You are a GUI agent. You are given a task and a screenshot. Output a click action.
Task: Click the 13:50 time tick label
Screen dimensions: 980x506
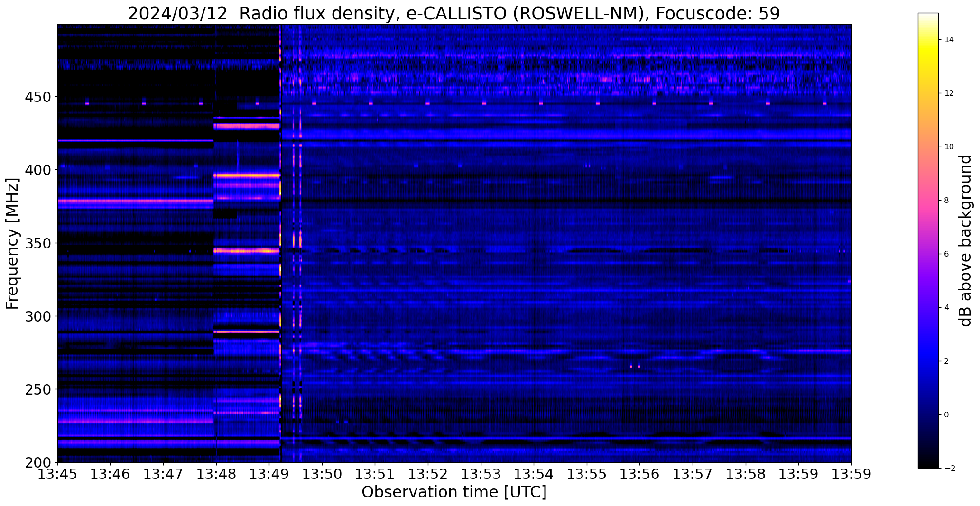pyautogui.click(x=322, y=474)
